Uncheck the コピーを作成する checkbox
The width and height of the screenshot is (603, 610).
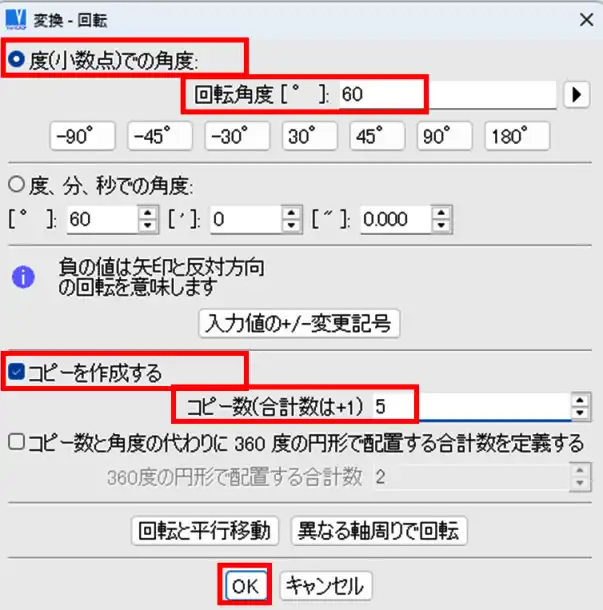[x=16, y=372]
